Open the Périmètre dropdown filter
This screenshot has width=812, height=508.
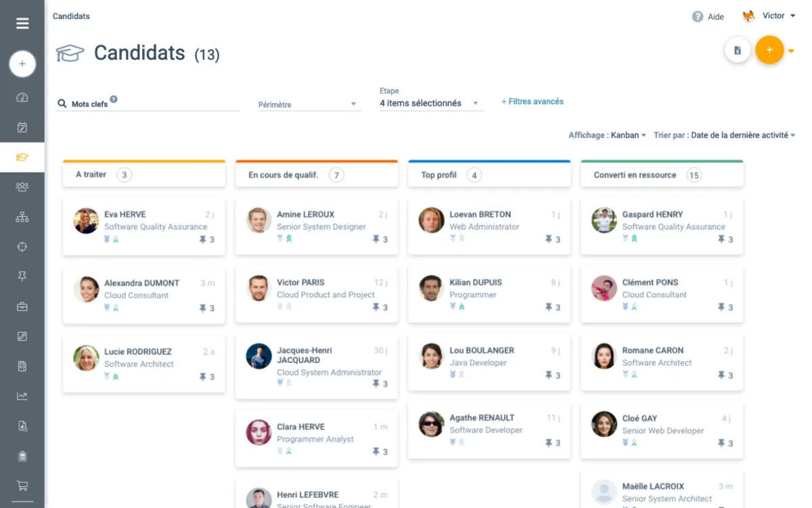(x=308, y=104)
